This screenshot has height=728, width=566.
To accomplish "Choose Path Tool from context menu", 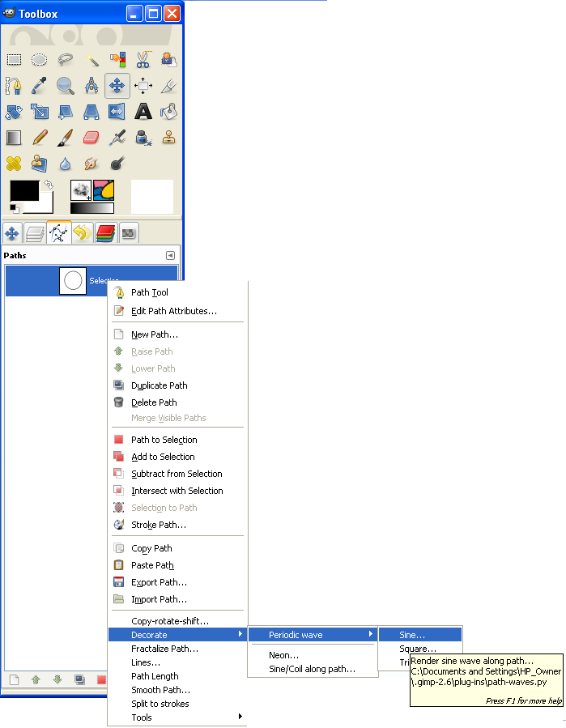I will click(150, 292).
